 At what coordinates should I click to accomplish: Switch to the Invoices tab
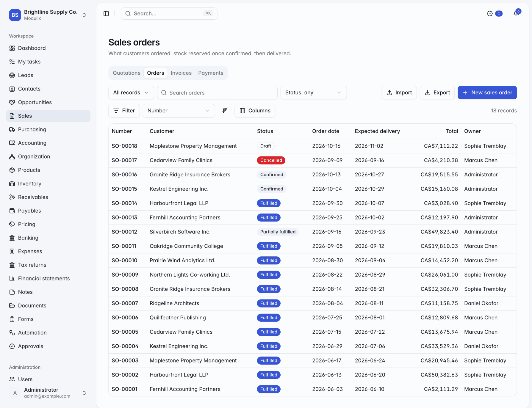coord(181,73)
